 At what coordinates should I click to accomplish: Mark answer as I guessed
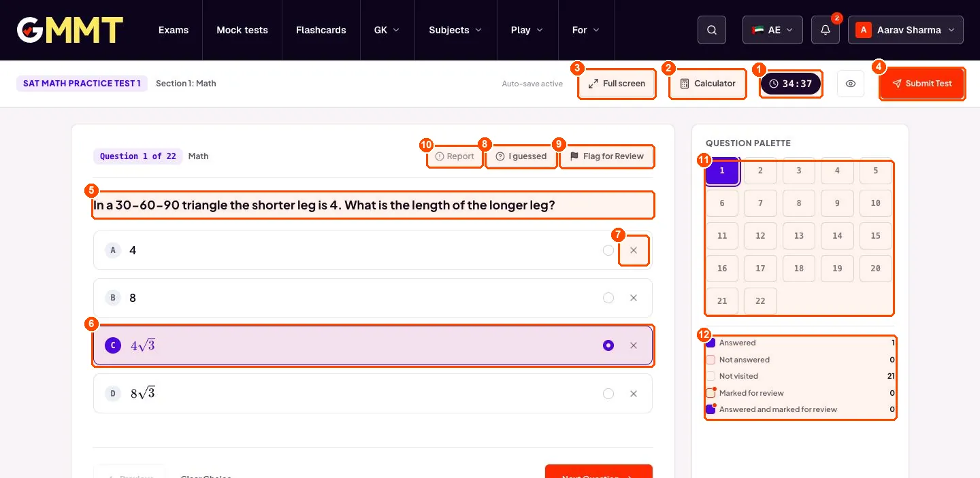(521, 156)
